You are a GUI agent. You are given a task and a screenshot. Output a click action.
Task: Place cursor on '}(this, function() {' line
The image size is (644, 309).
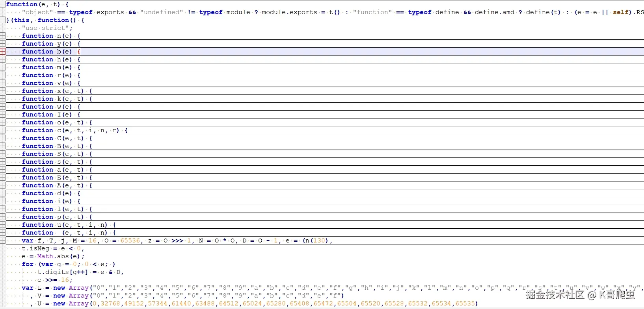click(45, 20)
